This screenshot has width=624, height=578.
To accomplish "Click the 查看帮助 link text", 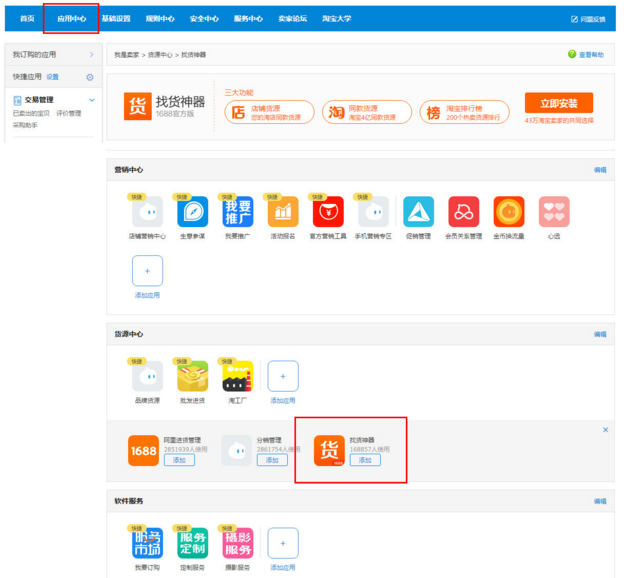I will click(x=591, y=55).
